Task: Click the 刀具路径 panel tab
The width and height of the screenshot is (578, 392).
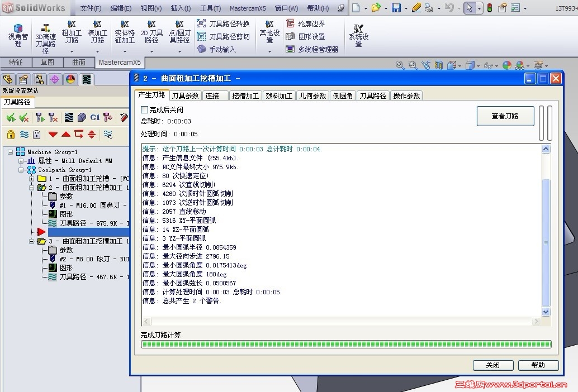Action: (17, 102)
